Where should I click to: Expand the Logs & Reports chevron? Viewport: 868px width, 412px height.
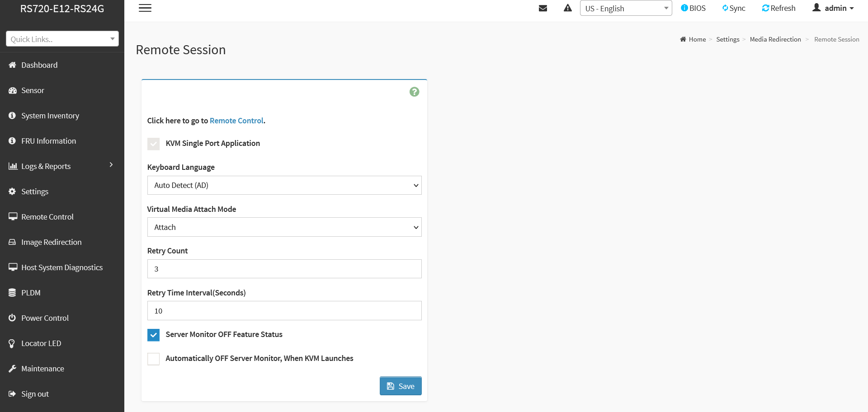click(111, 165)
